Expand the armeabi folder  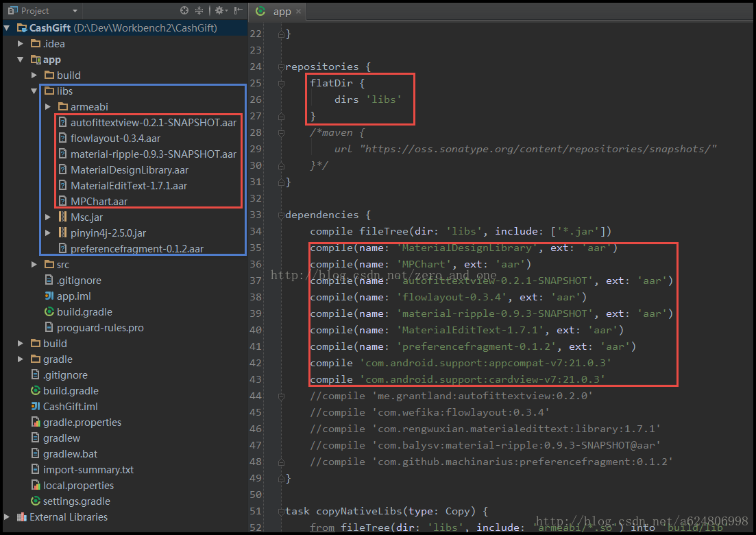coord(48,106)
